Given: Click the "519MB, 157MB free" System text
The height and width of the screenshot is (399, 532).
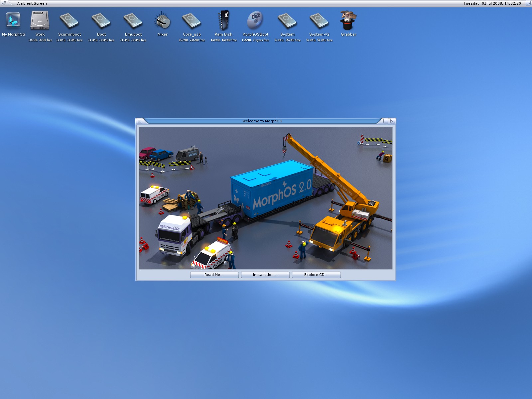Looking at the screenshot, I should pos(288,40).
